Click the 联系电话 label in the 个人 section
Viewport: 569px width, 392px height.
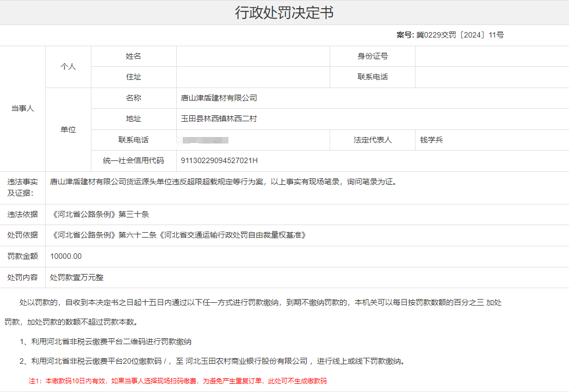click(x=373, y=77)
